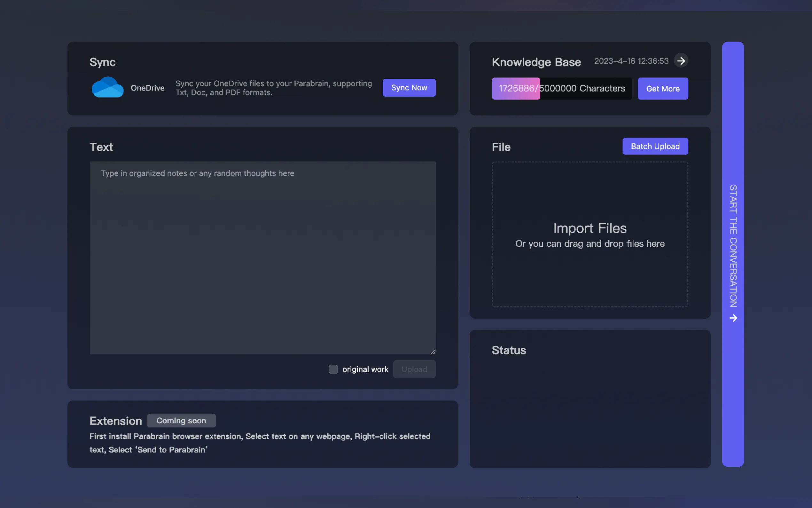
Task: Click the Status panel heading
Action: tap(509, 350)
